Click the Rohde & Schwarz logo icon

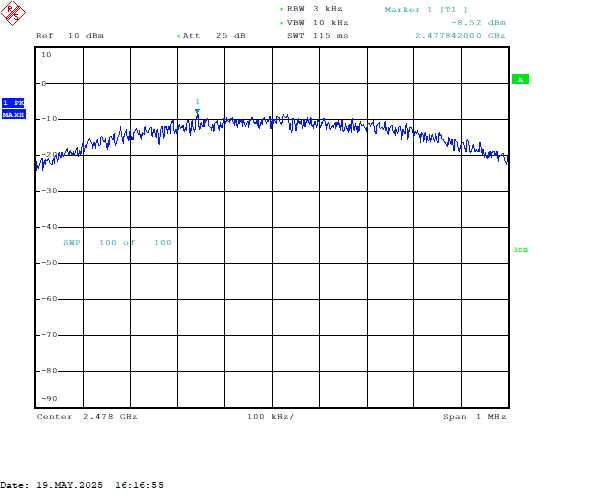coord(11,15)
